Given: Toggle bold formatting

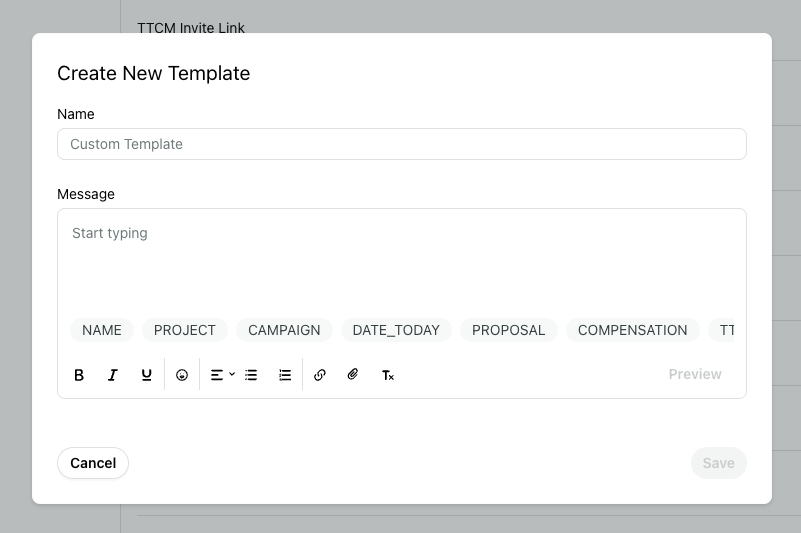Looking at the screenshot, I should click(79, 375).
